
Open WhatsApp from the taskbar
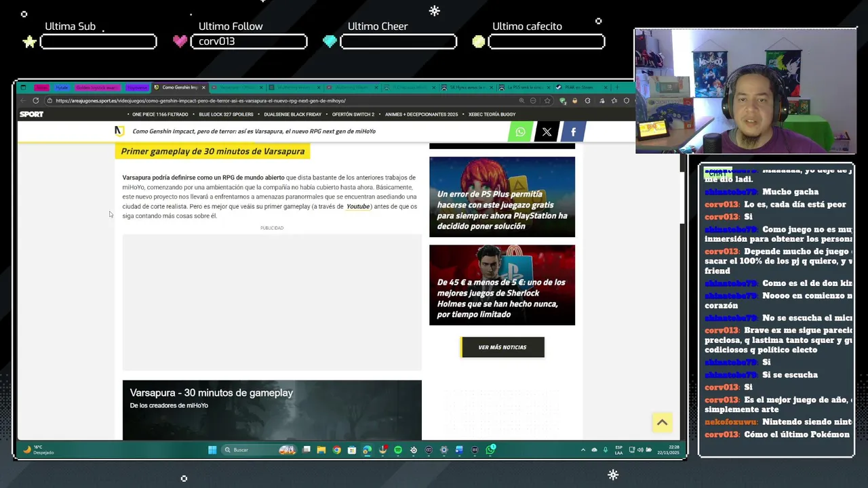[x=490, y=449]
